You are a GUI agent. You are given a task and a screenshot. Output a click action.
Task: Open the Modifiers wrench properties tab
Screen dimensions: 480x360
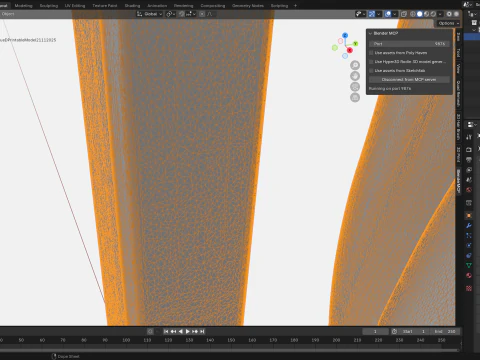469,226
